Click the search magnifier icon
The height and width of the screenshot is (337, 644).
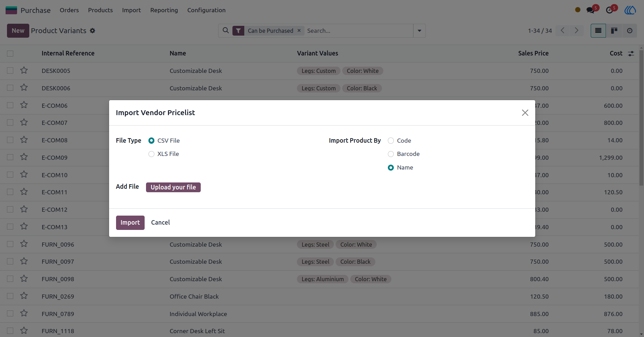226,31
